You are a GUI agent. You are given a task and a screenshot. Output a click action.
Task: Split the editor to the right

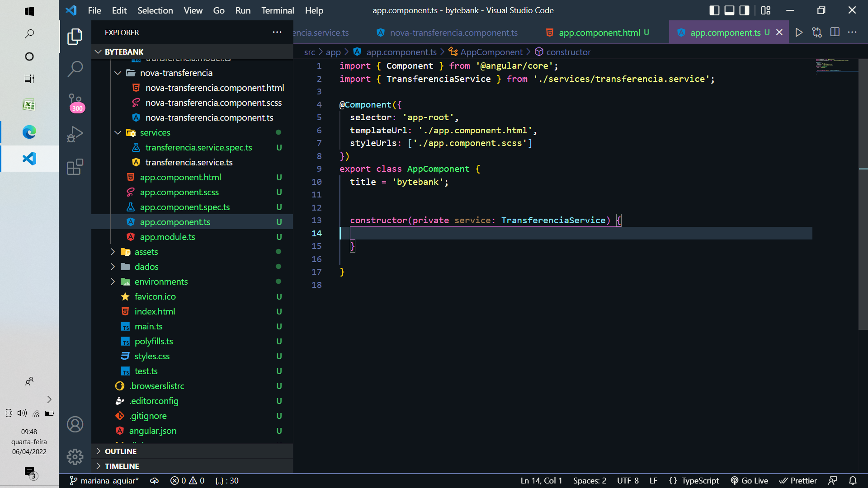click(x=835, y=33)
